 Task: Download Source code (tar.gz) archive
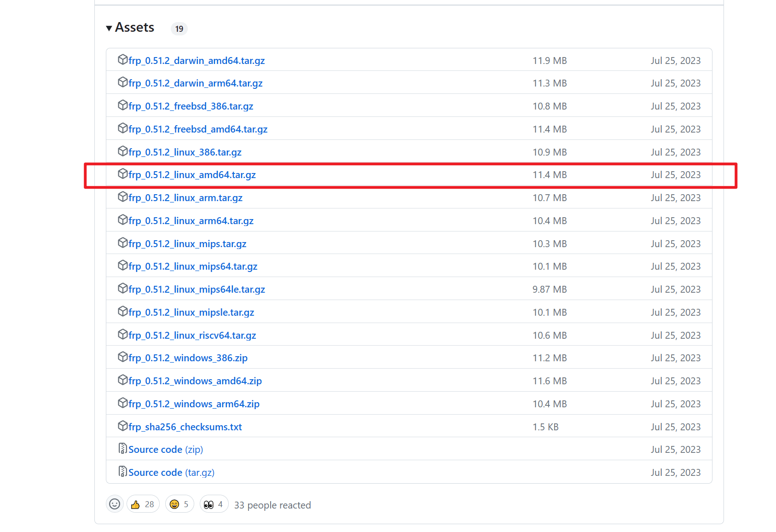171,473
